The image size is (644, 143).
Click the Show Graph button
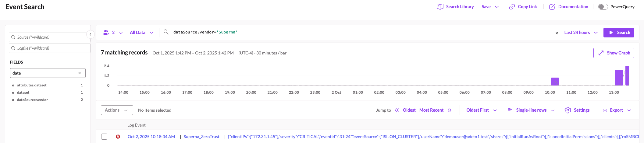pyautogui.click(x=614, y=53)
